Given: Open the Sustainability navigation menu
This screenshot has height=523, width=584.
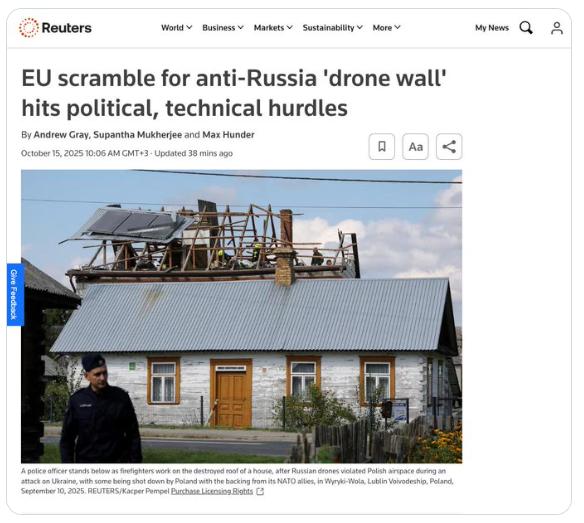Looking at the screenshot, I should [333, 28].
